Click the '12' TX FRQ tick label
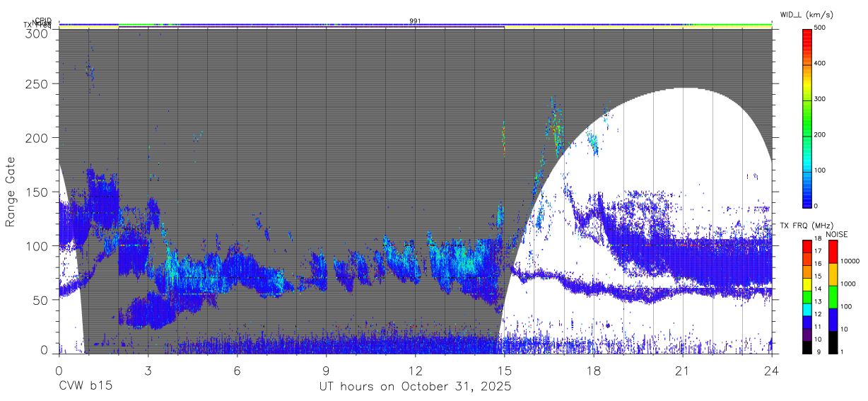 click(818, 315)
